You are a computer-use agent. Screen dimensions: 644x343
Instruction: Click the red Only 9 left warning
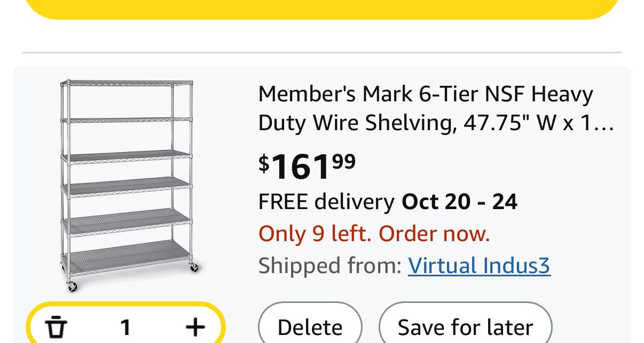click(x=374, y=234)
